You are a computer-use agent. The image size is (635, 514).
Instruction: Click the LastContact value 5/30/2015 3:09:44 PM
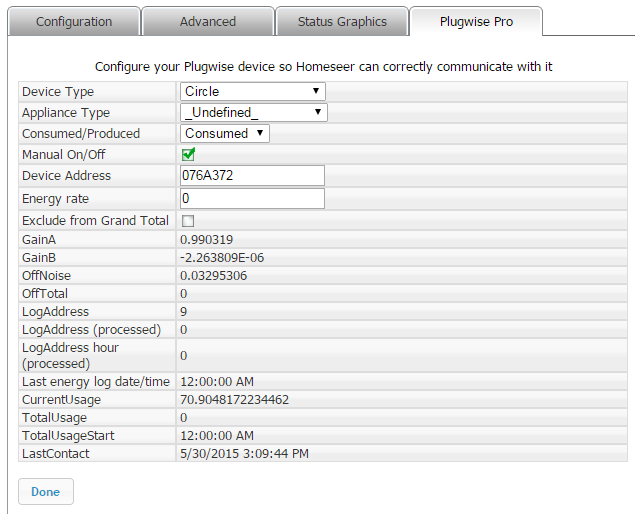coord(244,454)
